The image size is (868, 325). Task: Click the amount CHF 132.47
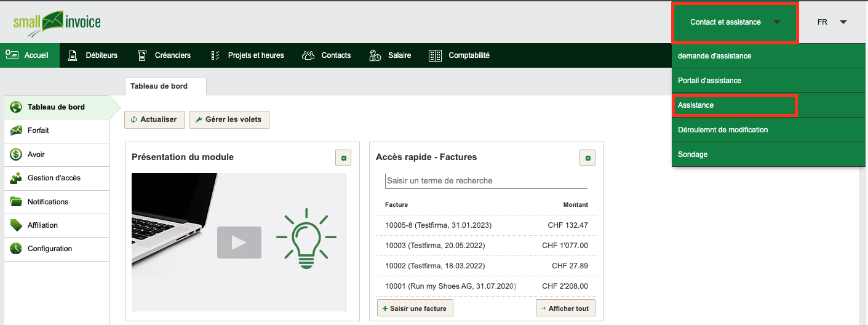568,225
